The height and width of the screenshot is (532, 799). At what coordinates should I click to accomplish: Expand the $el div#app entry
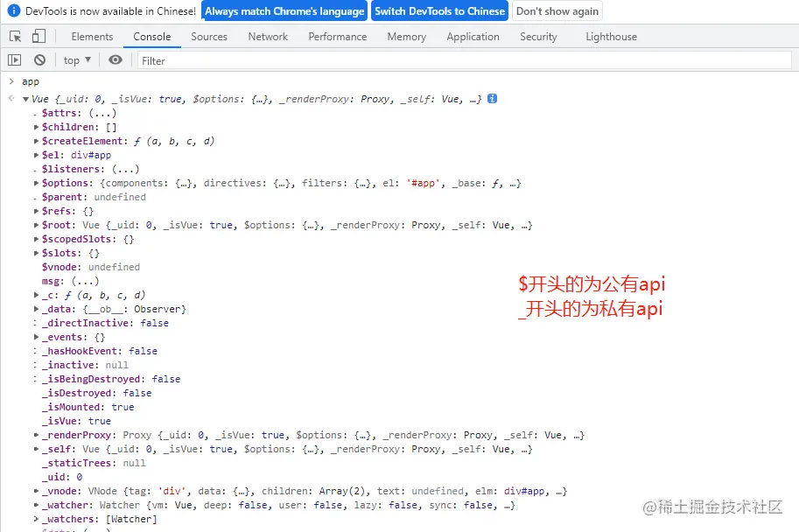tap(36, 155)
